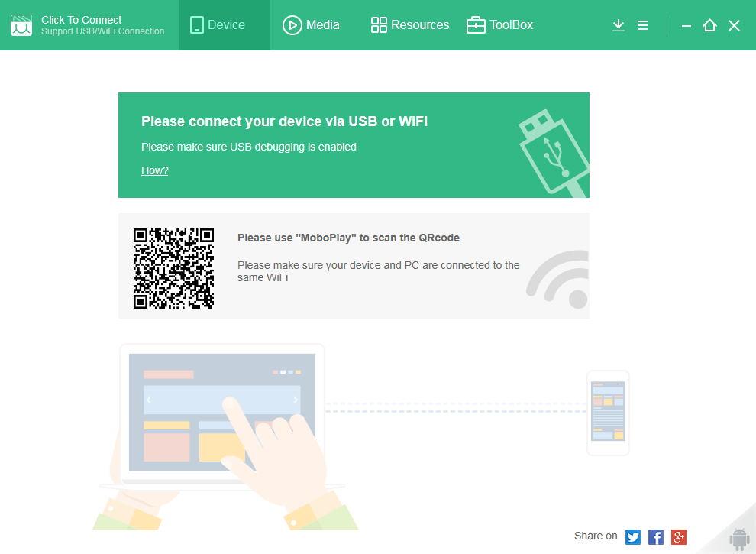Share on Google Plus icon
The width and height of the screenshot is (756, 554).
coord(678,536)
